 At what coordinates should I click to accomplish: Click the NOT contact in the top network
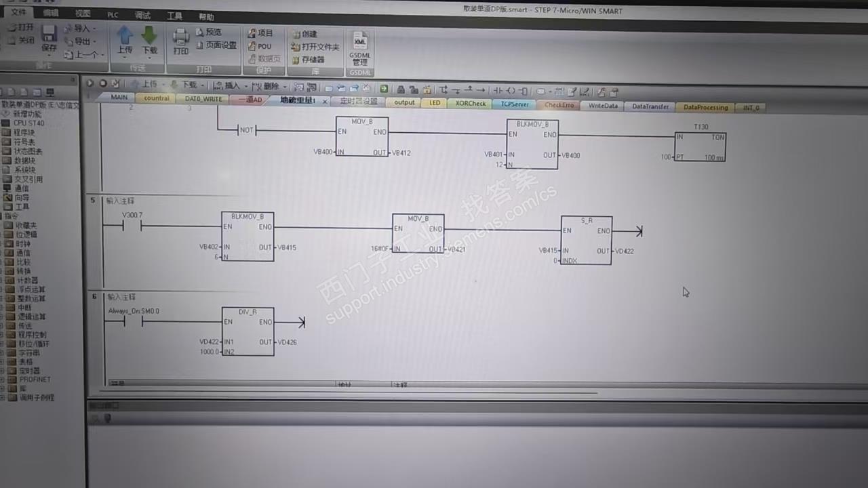[x=246, y=130]
